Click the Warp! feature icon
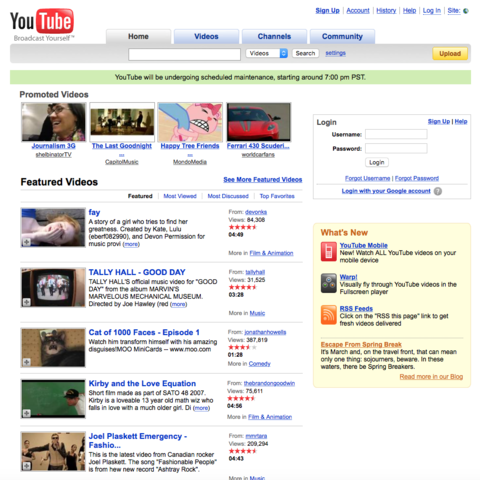The height and width of the screenshot is (480, 480). point(329,283)
